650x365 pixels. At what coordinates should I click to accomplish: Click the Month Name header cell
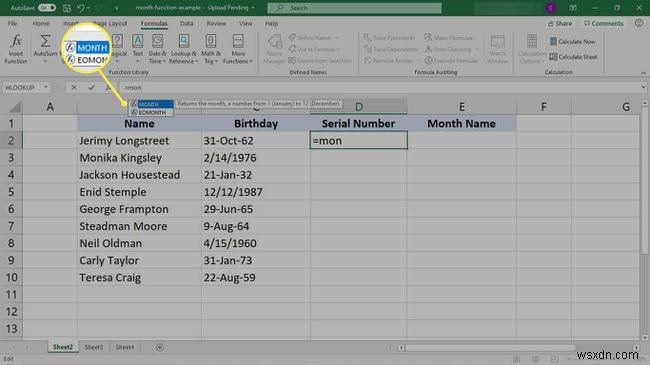click(461, 124)
